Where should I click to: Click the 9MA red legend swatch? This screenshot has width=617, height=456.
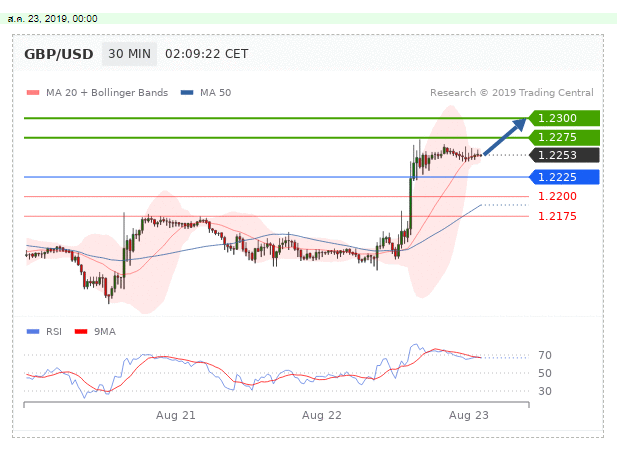pyautogui.click(x=81, y=332)
